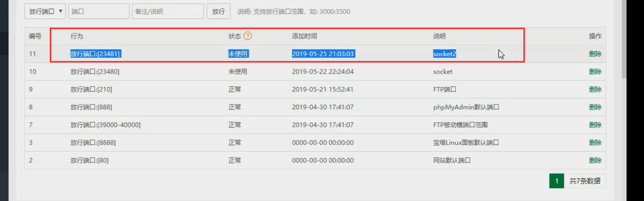Click the timestamp 2019-05-21 15:52:41
The width and height of the screenshot is (644, 201).
(323, 89)
